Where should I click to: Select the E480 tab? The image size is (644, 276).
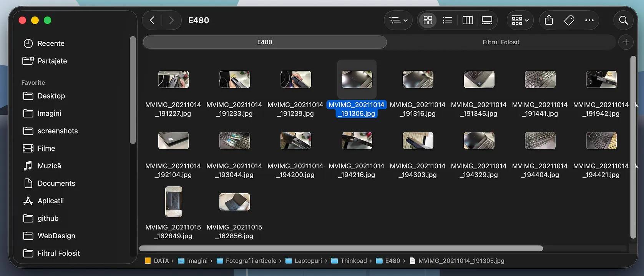265,42
